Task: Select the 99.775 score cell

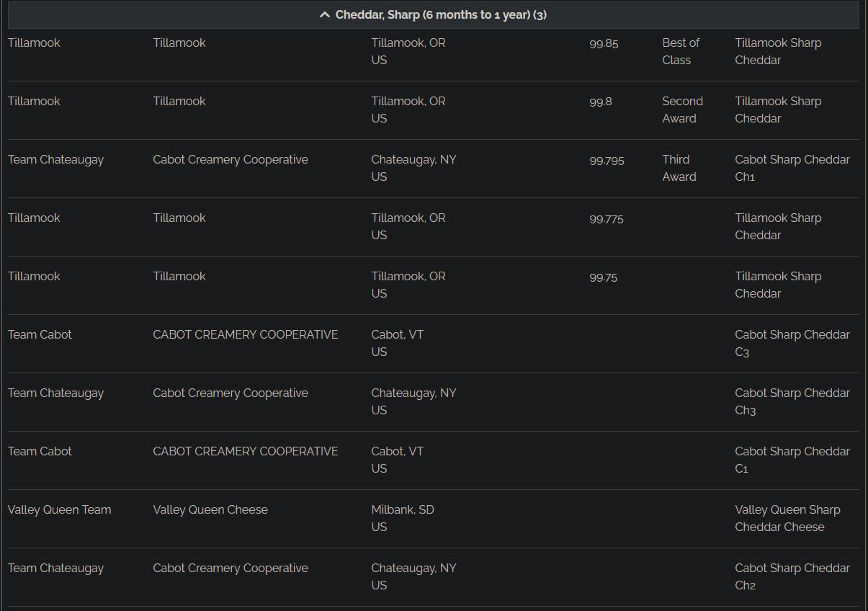Action: [607, 218]
